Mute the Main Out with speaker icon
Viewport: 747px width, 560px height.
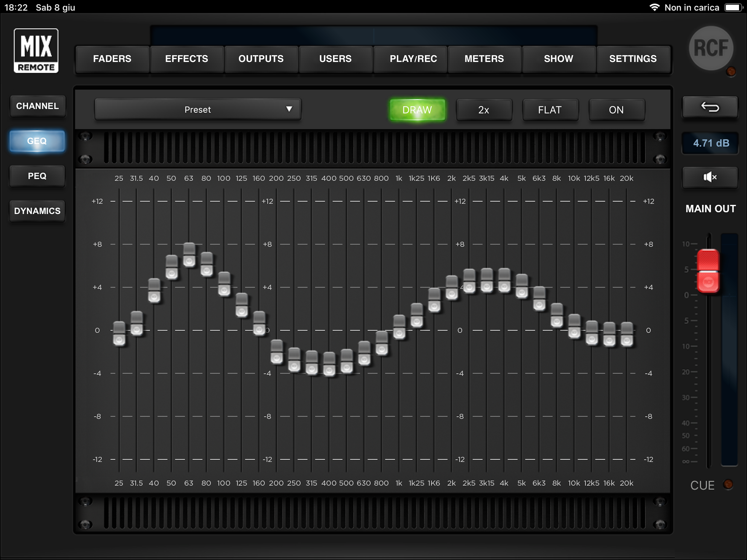click(710, 177)
